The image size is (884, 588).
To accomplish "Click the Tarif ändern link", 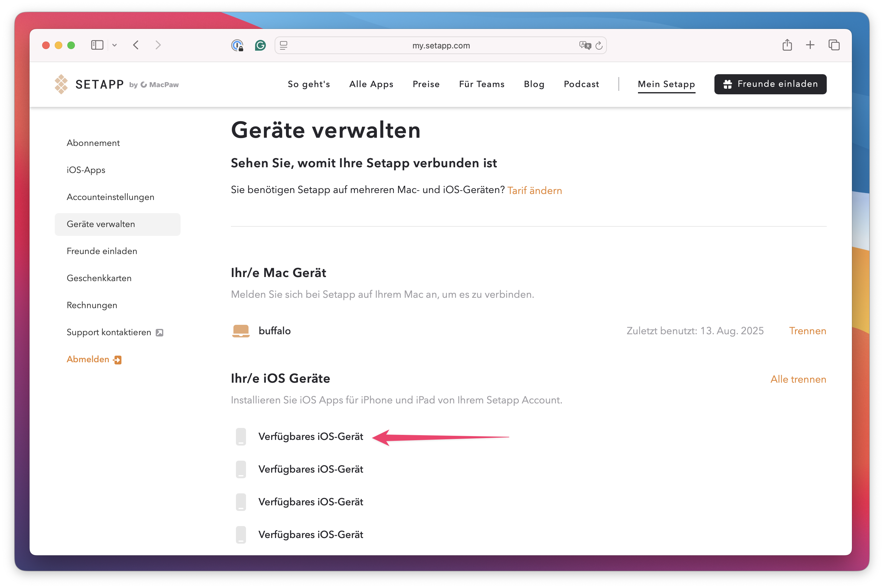I will click(534, 191).
